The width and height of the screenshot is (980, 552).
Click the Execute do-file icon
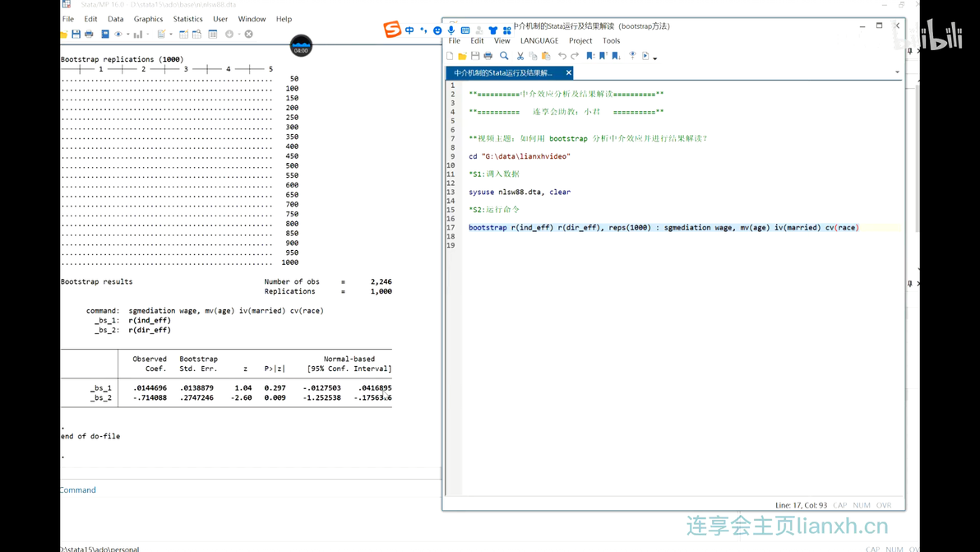[x=645, y=56]
